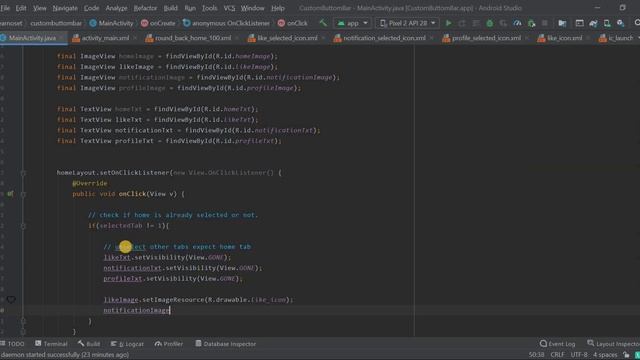Switch to like_selected_icon.xml tab
Viewport: 640px width, 360px height.
coord(287,38)
